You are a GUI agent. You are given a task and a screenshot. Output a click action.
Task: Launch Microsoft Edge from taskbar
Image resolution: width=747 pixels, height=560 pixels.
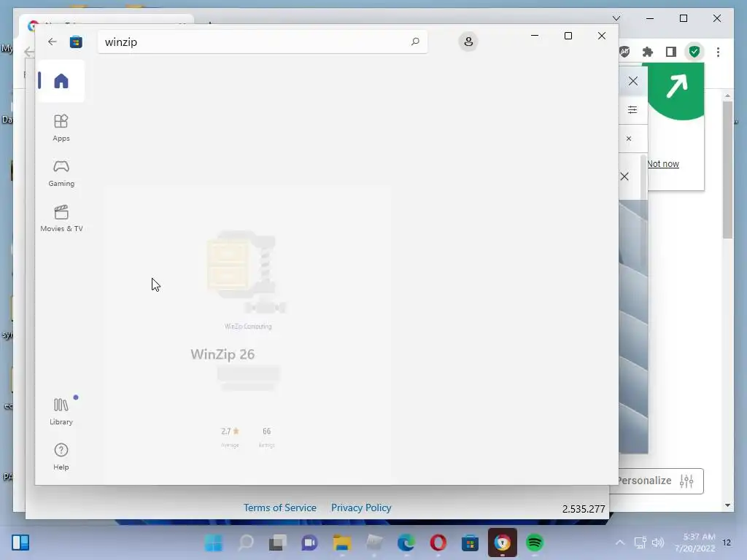coord(406,542)
